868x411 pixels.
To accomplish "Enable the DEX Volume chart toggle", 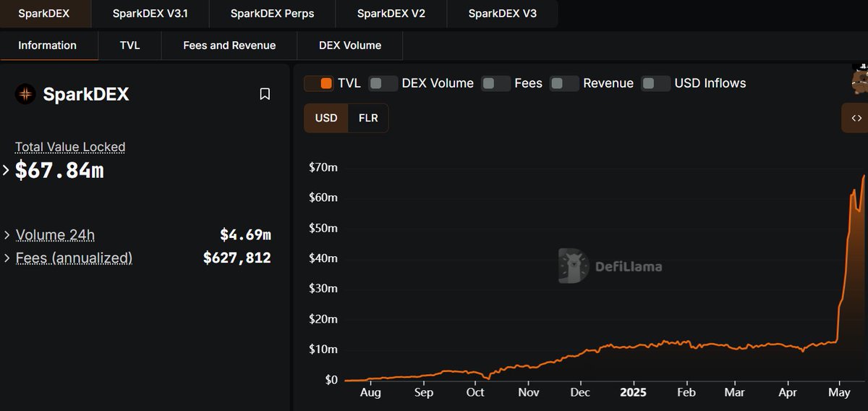I will coord(383,83).
